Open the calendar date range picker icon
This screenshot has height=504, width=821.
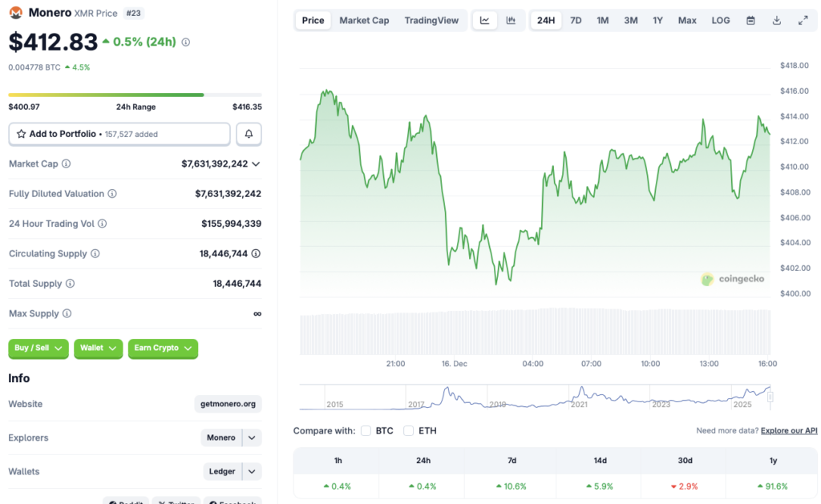tap(750, 19)
